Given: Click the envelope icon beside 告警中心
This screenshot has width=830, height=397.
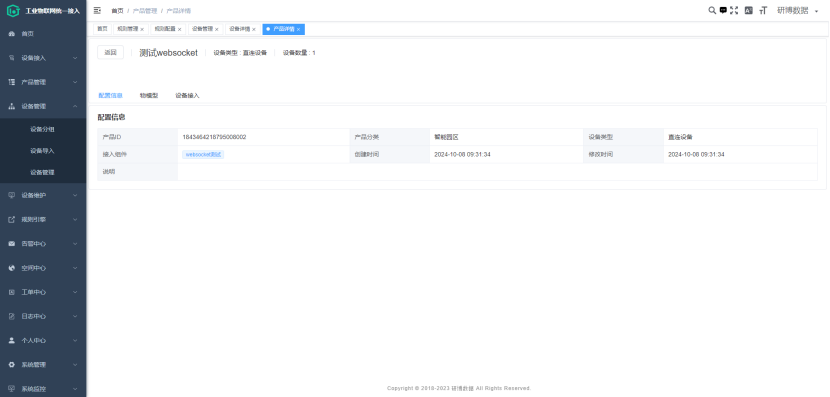Looking at the screenshot, I should coord(12,244).
